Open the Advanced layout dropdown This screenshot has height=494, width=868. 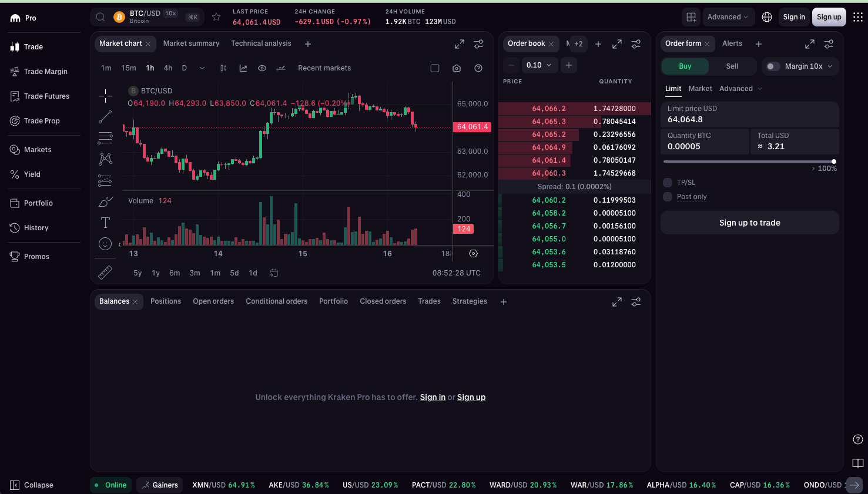tap(729, 17)
